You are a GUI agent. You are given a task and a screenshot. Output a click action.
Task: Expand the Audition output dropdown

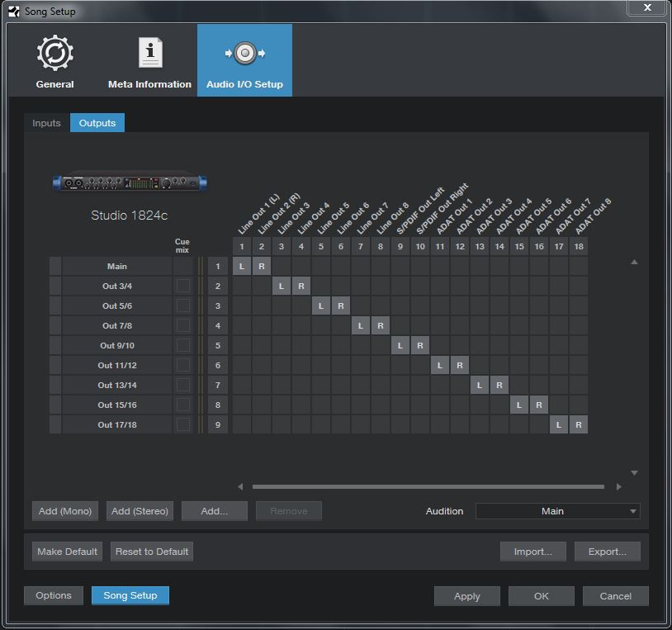coord(557,511)
